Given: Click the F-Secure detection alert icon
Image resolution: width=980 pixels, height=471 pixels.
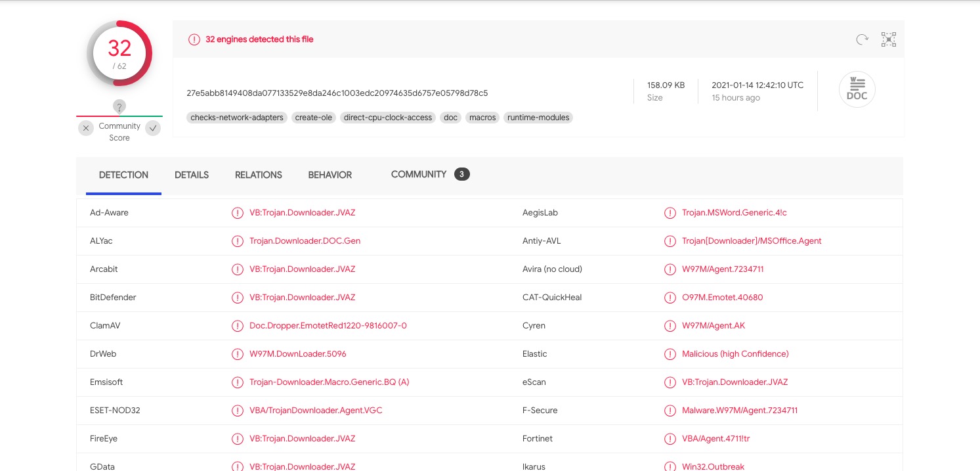Looking at the screenshot, I should point(670,411).
